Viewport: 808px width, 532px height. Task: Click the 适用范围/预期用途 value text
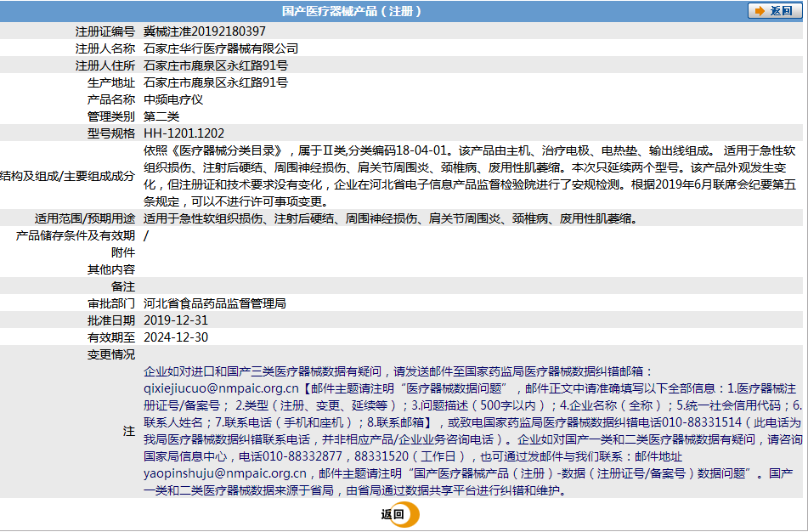391,218
